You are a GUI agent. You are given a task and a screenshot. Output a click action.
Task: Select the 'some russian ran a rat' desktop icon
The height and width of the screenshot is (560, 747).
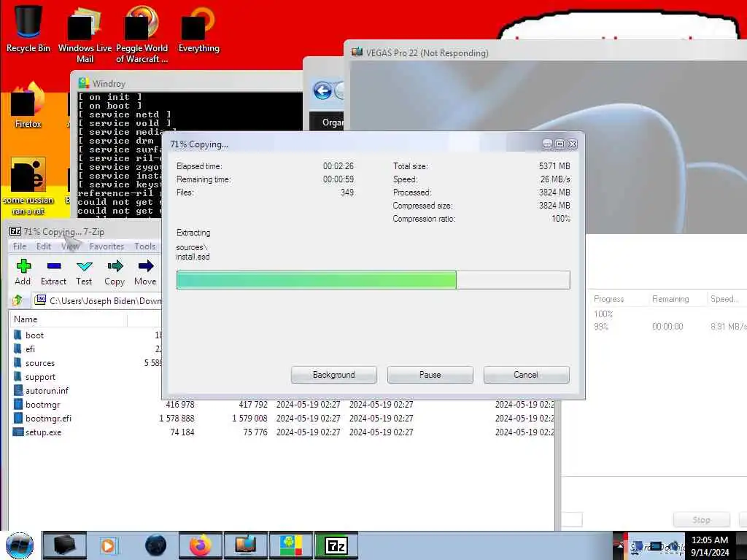[28, 186]
